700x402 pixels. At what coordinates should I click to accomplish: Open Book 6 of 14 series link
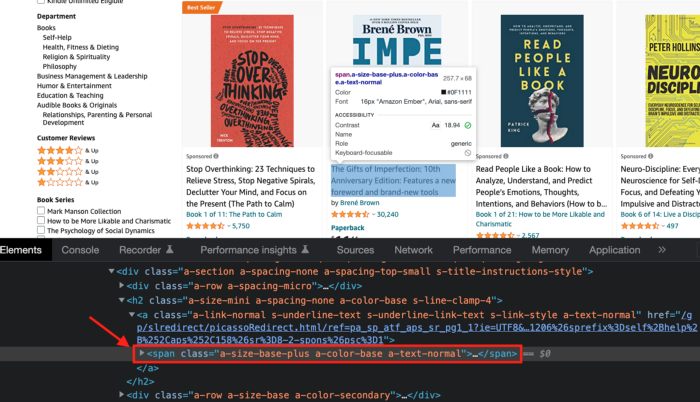click(660, 214)
